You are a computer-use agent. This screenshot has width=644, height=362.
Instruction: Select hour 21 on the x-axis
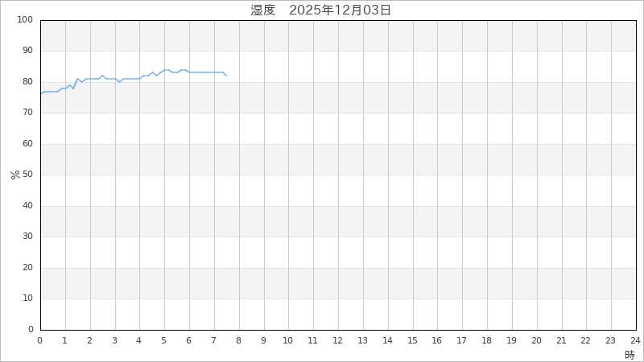(561, 340)
